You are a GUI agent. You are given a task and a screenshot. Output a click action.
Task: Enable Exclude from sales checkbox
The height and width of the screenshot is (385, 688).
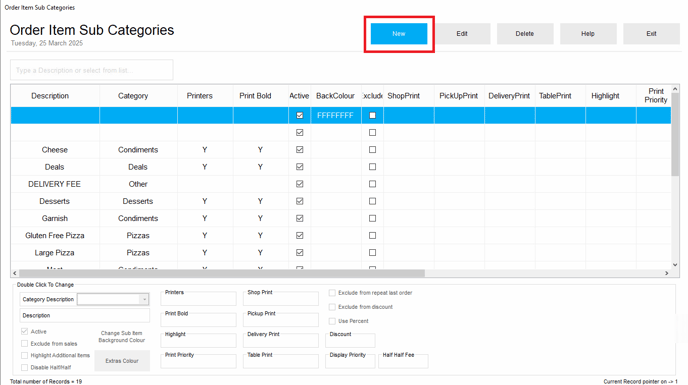click(25, 343)
